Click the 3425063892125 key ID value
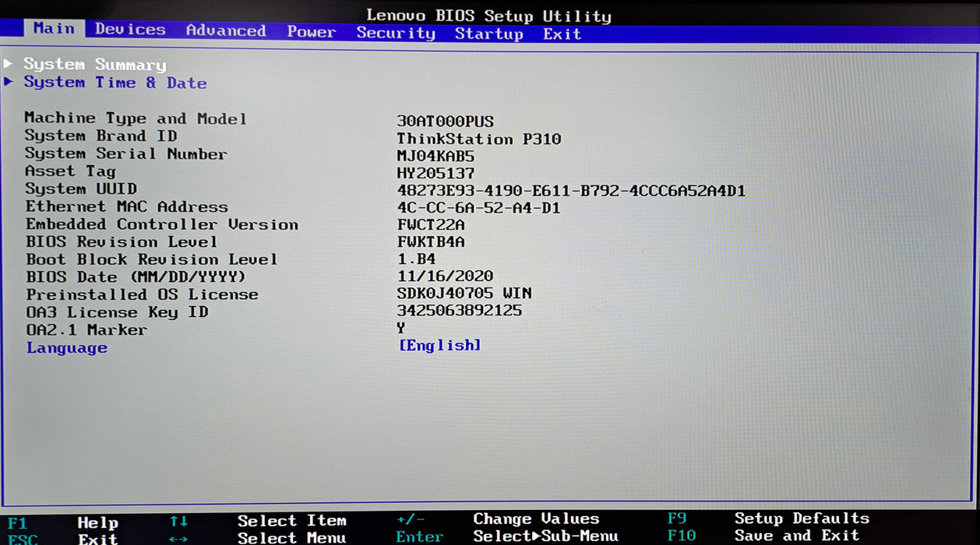This screenshot has width=980, height=545. [460, 311]
